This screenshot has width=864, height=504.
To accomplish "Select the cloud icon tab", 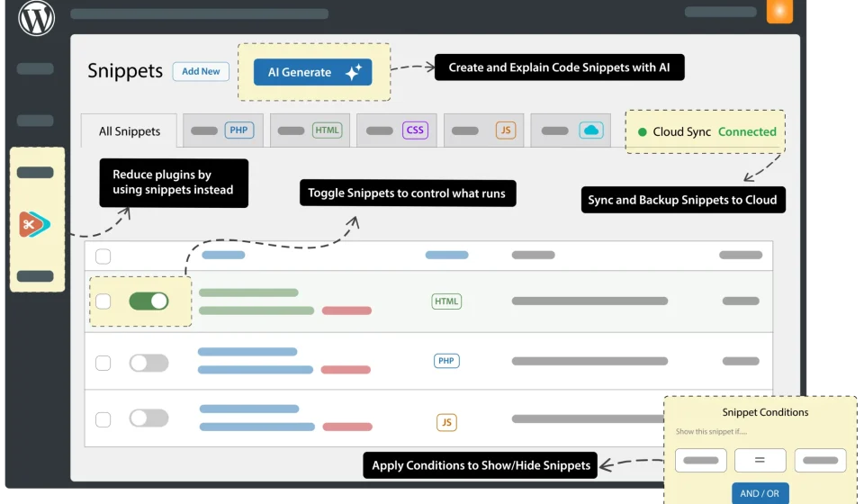I will coord(570,130).
